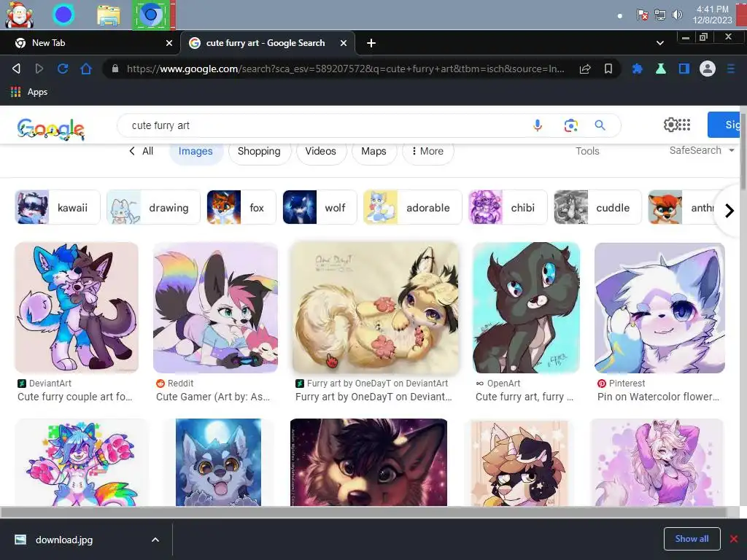Click the blue magnifier search button
Image resolution: width=747 pixels, height=560 pixels.
[600, 125]
